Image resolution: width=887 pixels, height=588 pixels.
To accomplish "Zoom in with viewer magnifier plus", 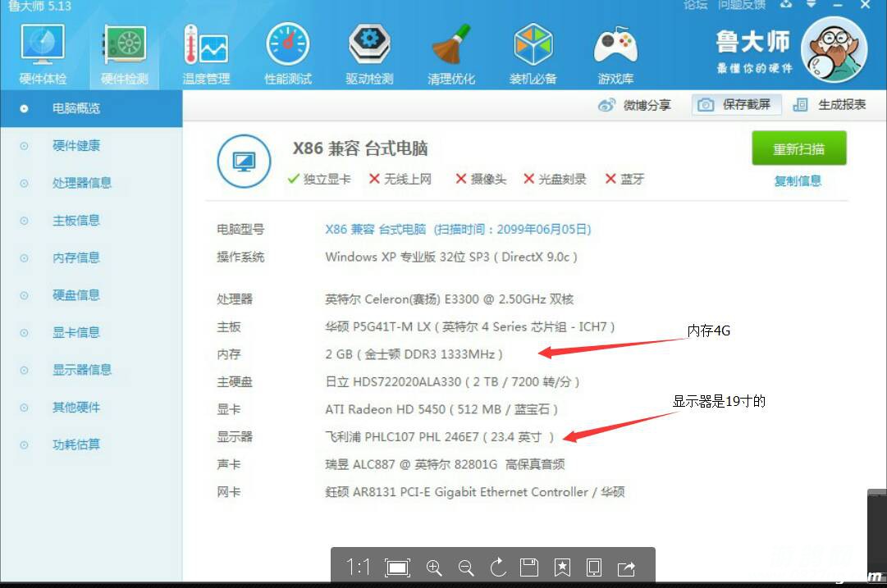I will (x=434, y=567).
